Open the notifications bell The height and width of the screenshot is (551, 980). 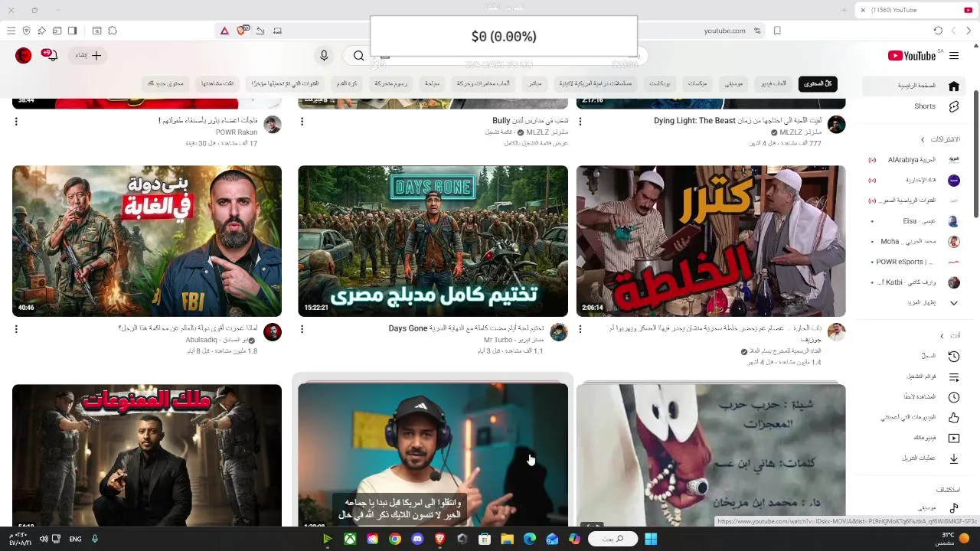tap(51, 55)
